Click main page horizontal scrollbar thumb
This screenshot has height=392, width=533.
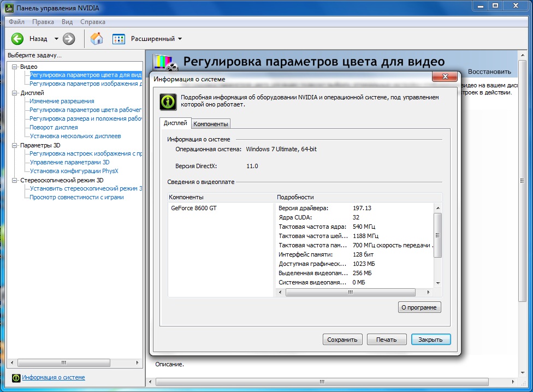pos(322,382)
